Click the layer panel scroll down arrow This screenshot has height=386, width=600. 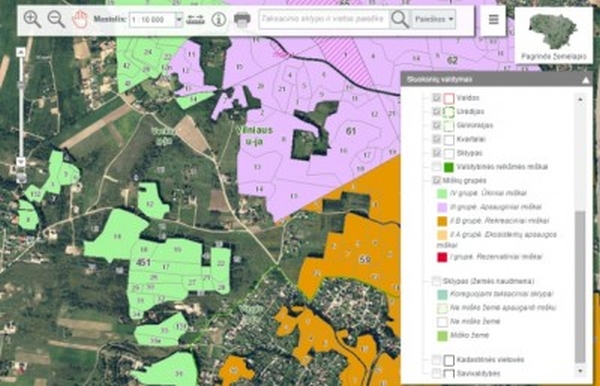pos(580,371)
